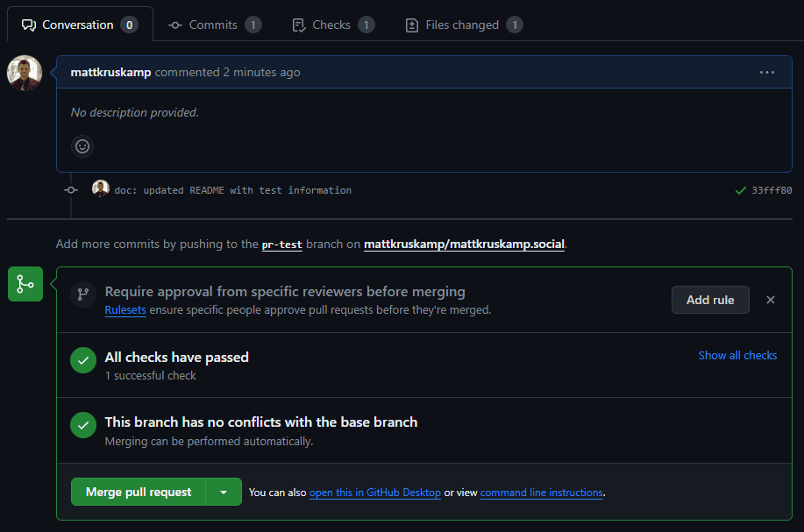804x532 pixels.
Task: Dismiss the reviewer approval suggestion
Action: point(770,300)
